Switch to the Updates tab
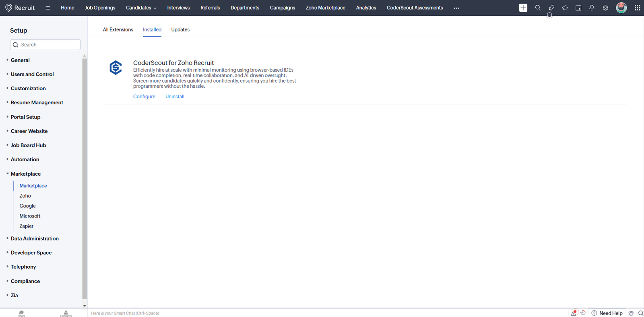Viewport: 644px width, 317px height. [180, 29]
